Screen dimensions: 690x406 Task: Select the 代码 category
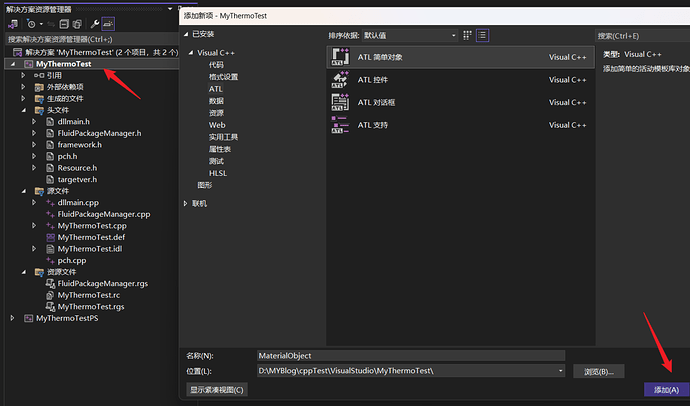[216, 65]
